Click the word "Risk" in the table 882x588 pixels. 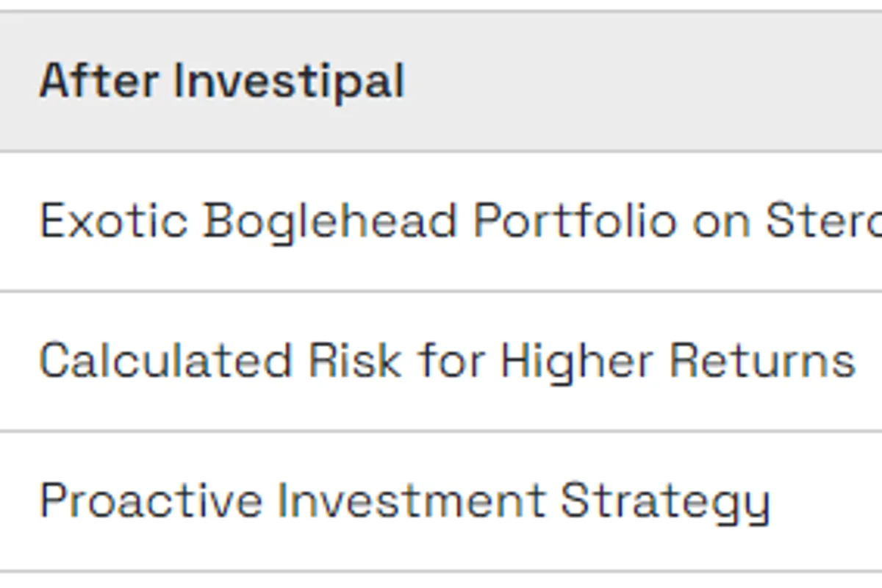[x=354, y=361]
